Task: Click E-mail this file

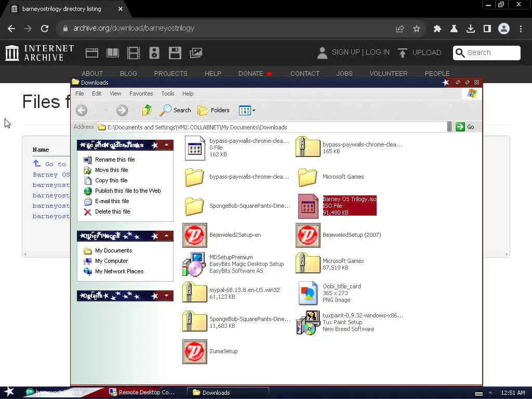Action: (112, 201)
